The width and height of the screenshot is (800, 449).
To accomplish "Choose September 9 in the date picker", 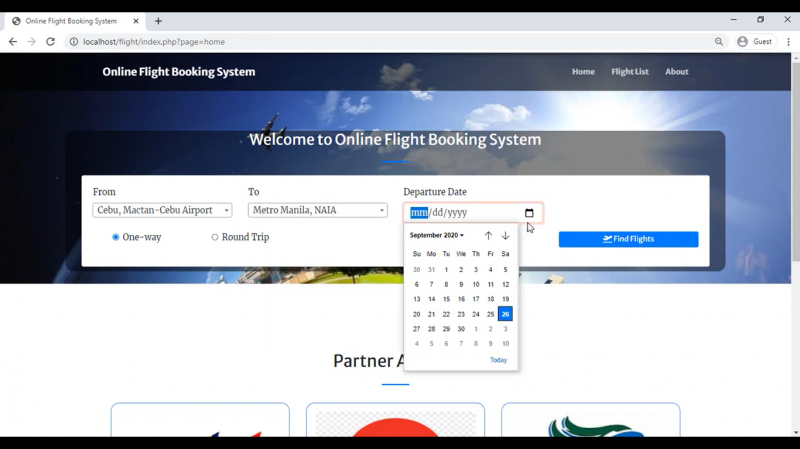I will [461, 284].
